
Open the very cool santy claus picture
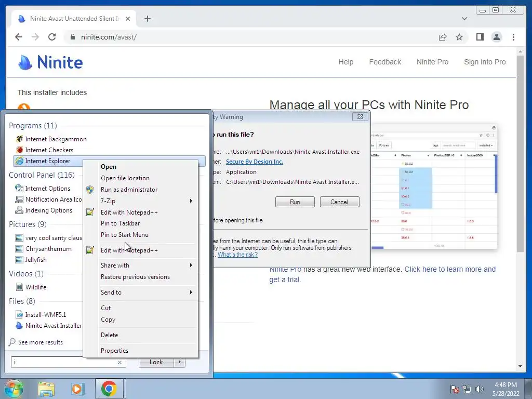pyautogui.click(x=48, y=238)
